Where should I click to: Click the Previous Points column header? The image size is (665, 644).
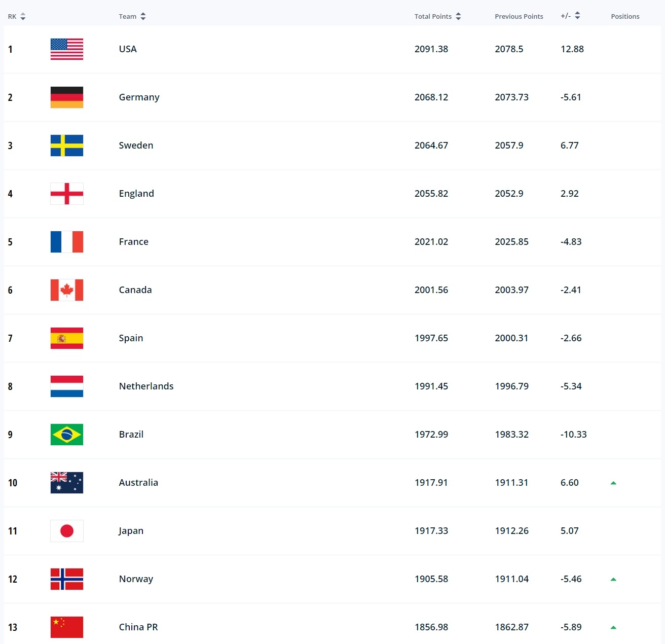coord(519,16)
